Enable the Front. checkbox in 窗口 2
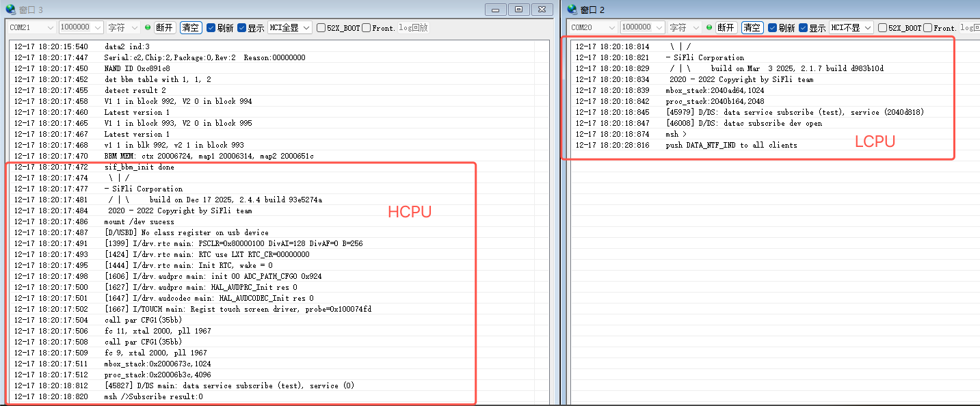The width and height of the screenshot is (980, 406). 928,28
